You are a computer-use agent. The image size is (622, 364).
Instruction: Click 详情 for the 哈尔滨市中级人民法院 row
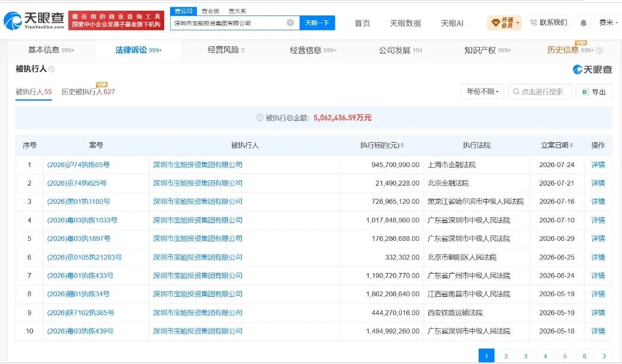[x=598, y=201]
